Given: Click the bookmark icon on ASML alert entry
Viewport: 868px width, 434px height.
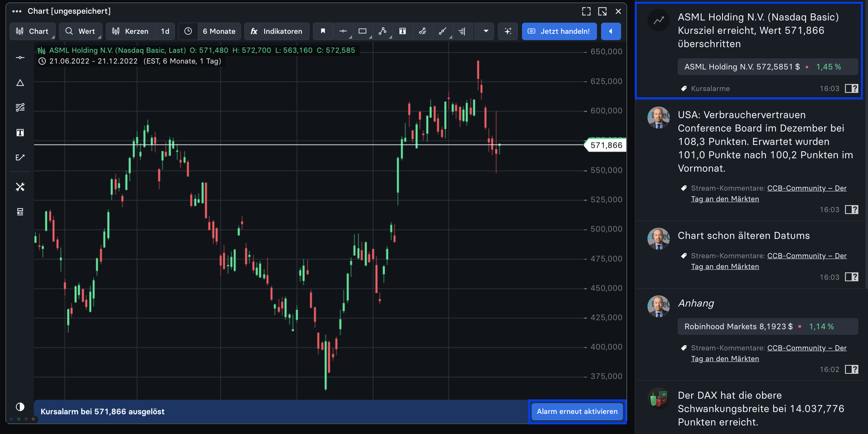Looking at the screenshot, I should [x=851, y=88].
